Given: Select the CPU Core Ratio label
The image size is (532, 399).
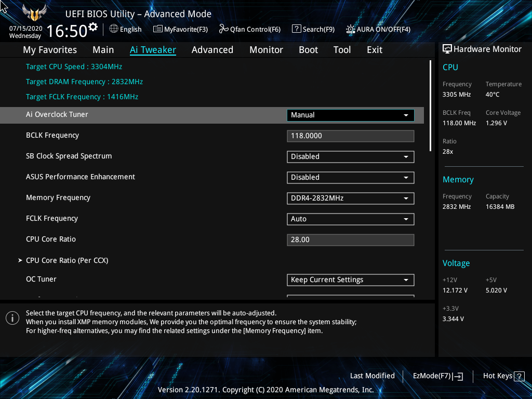Looking at the screenshot, I should (51, 239).
